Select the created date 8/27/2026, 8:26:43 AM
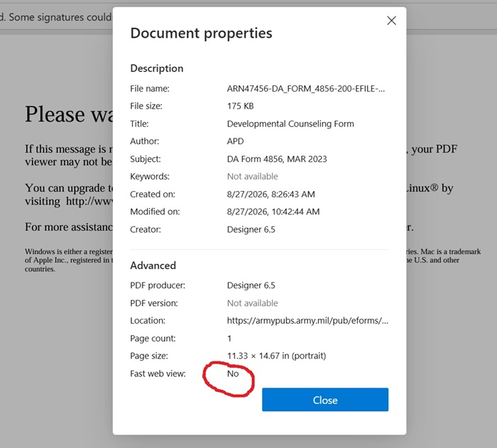 [x=271, y=194]
